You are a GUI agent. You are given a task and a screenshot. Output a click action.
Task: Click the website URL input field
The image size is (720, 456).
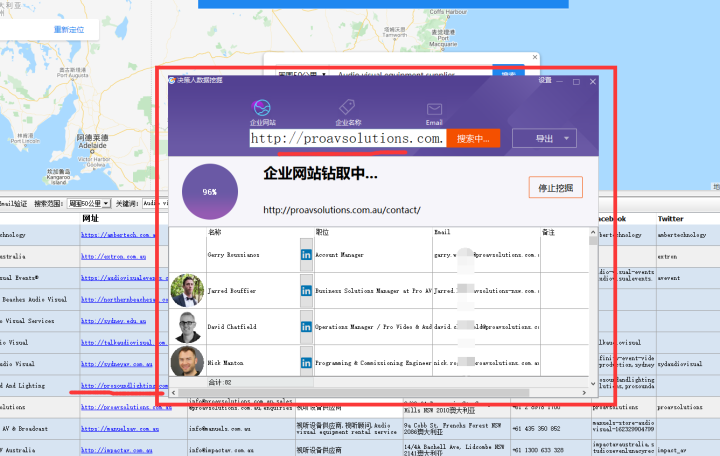coord(348,138)
